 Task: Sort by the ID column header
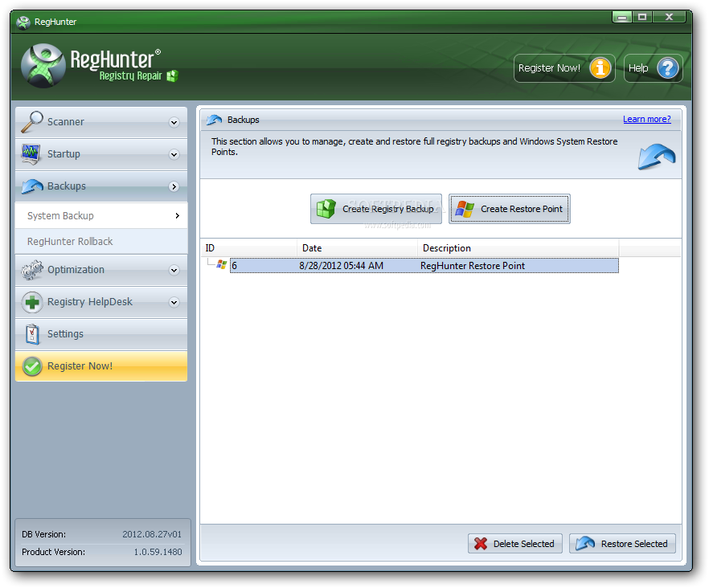pos(248,248)
